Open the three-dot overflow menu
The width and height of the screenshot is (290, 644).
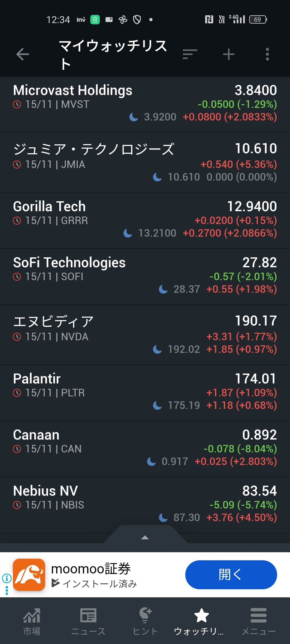[267, 54]
